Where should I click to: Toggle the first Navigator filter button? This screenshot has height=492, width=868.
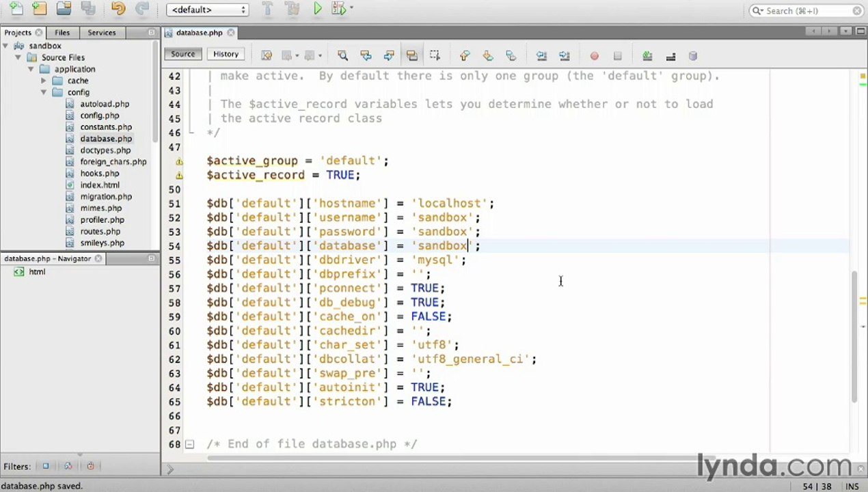[46, 466]
